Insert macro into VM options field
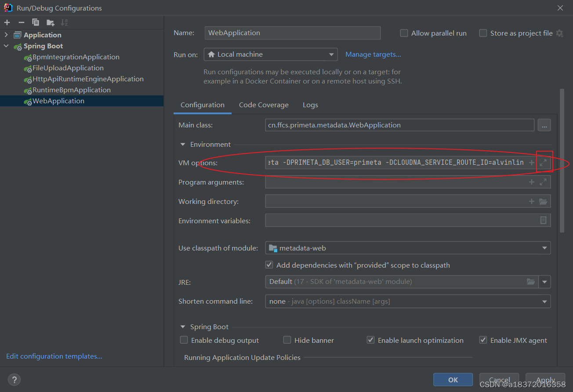Image resolution: width=573 pixels, height=392 pixels. point(531,163)
